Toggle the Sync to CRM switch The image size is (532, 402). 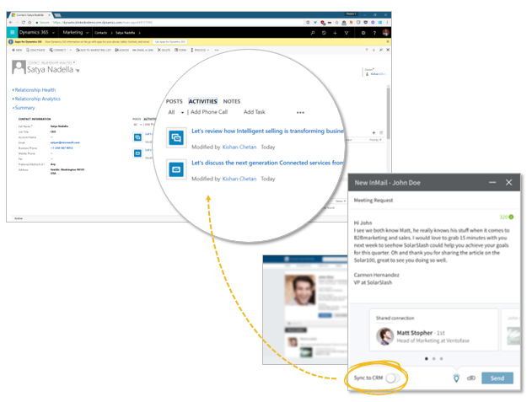pyautogui.click(x=393, y=378)
